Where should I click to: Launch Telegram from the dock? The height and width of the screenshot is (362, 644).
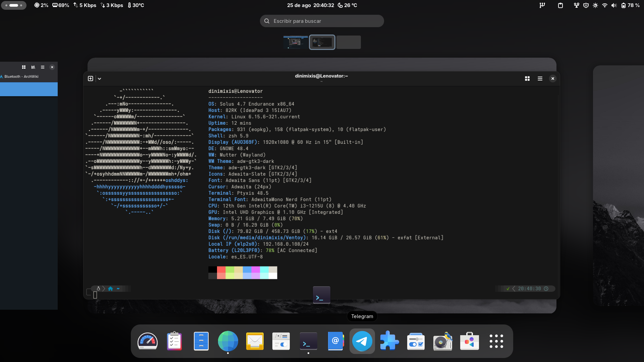pos(362,341)
